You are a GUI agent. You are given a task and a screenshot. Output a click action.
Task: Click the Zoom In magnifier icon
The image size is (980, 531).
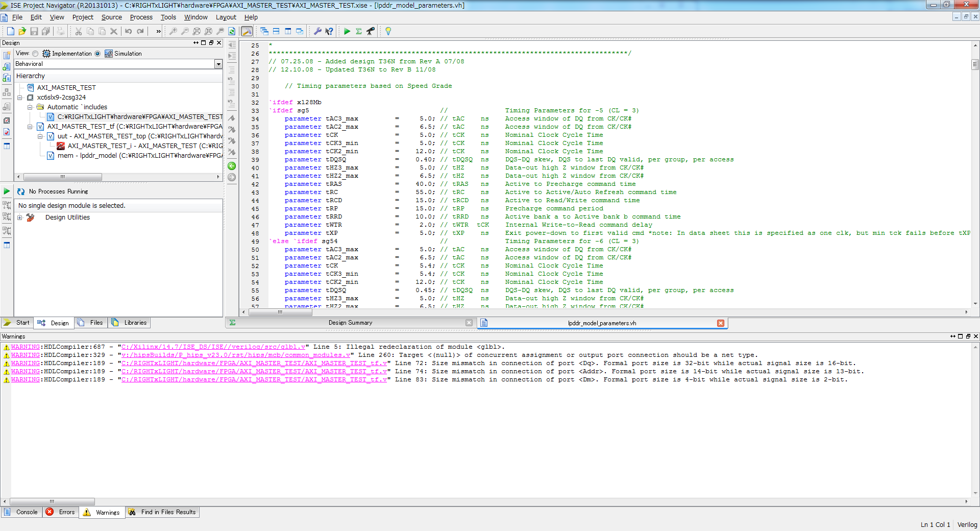173,31
